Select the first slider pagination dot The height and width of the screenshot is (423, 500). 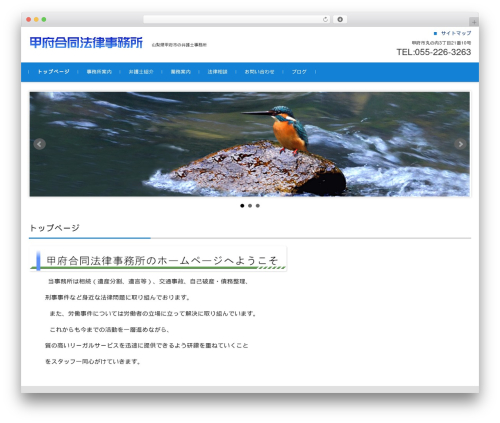pos(242,206)
